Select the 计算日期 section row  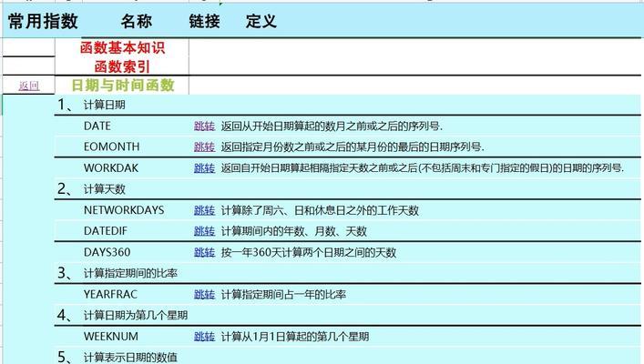pos(347,105)
